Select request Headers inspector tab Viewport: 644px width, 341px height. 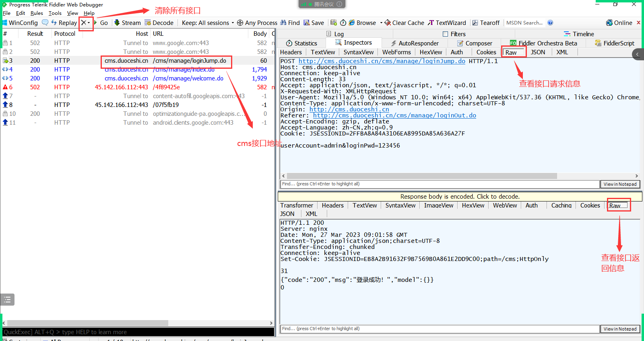(x=291, y=52)
